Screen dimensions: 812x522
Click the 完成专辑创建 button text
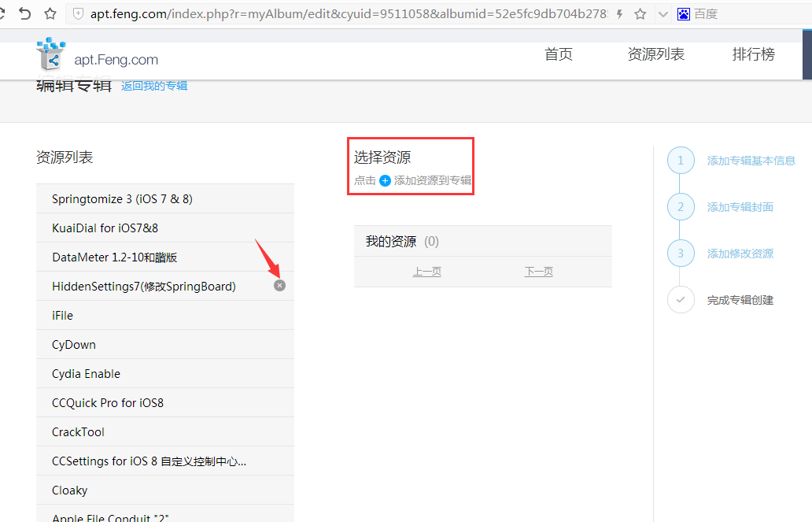point(740,300)
